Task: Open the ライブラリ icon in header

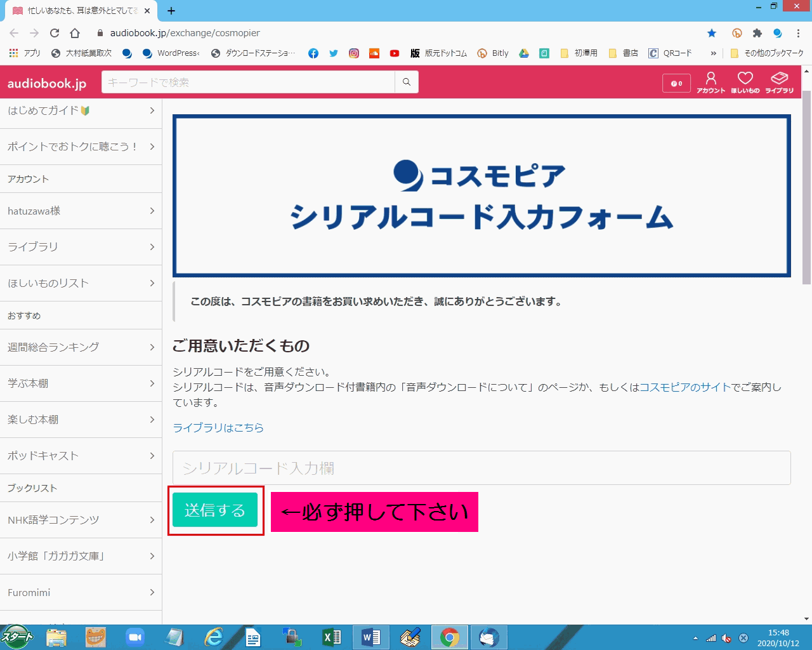Action: pyautogui.click(x=779, y=83)
